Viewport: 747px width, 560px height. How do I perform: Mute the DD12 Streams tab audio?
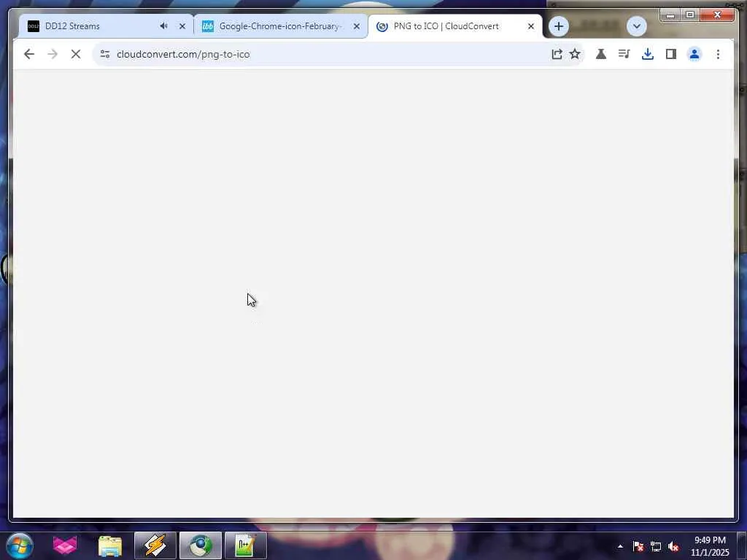[x=163, y=26]
